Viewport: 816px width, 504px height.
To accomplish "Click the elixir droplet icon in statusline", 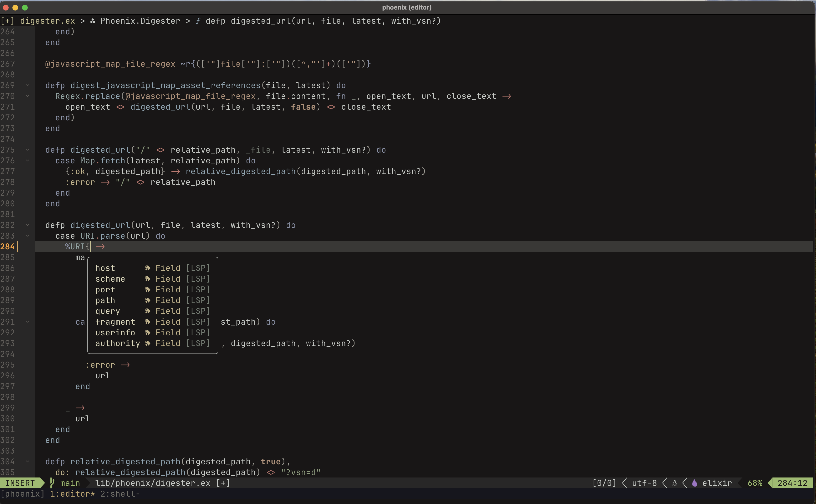I will (x=695, y=483).
